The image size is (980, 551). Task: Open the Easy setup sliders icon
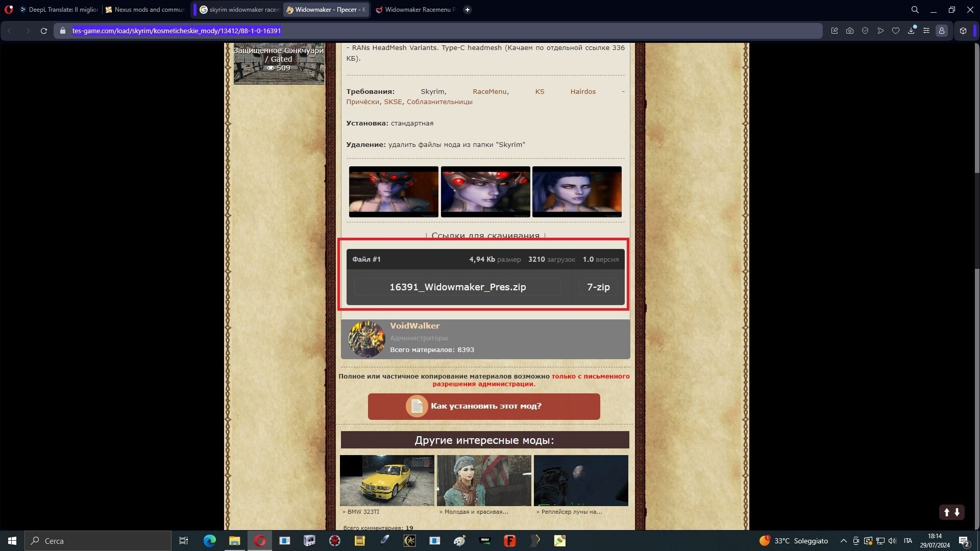[x=926, y=31]
